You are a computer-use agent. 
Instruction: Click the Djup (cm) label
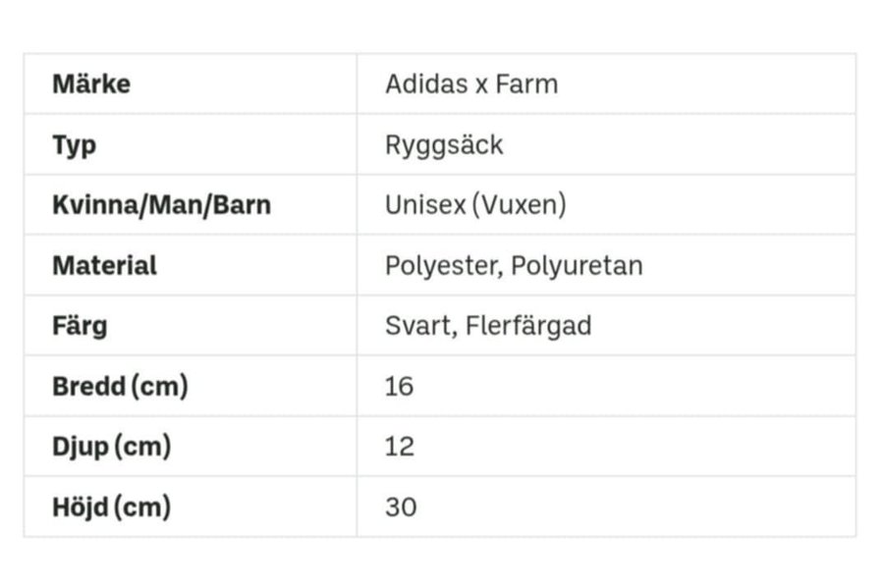(x=111, y=448)
